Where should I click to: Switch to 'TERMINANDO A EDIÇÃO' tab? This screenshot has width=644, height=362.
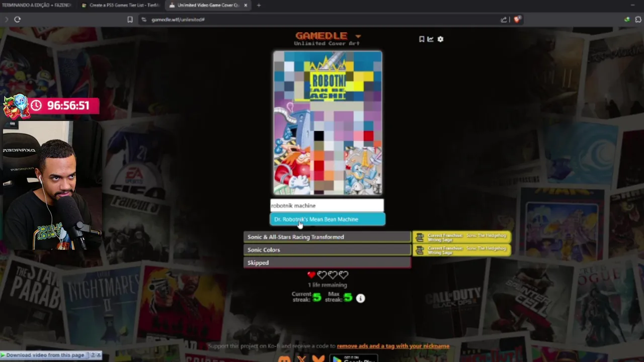tap(37, 5)
